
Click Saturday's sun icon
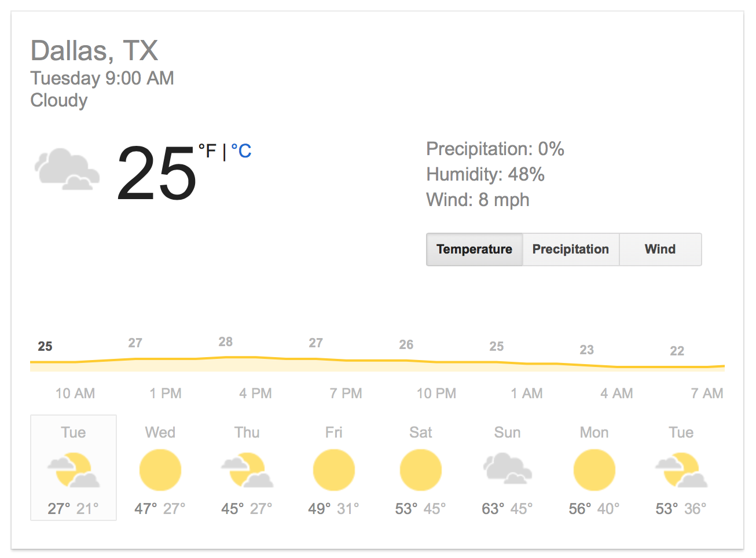pos(421,470)
